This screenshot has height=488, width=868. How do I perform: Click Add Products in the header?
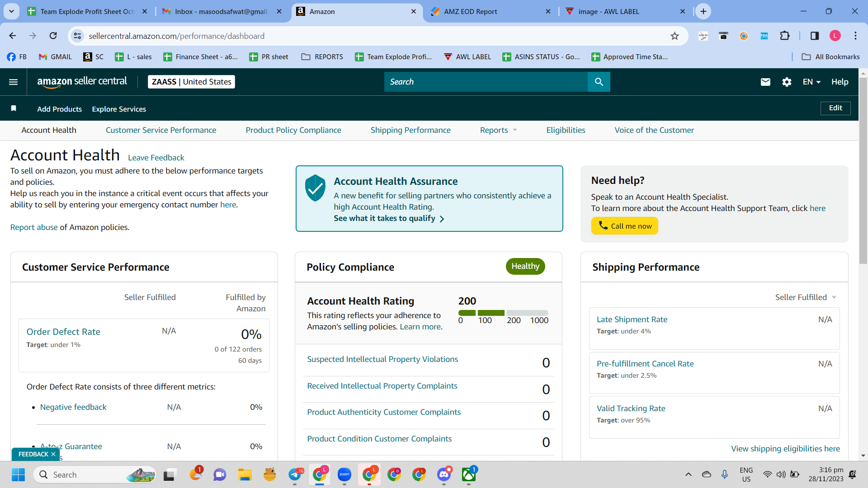pos(60,109)
